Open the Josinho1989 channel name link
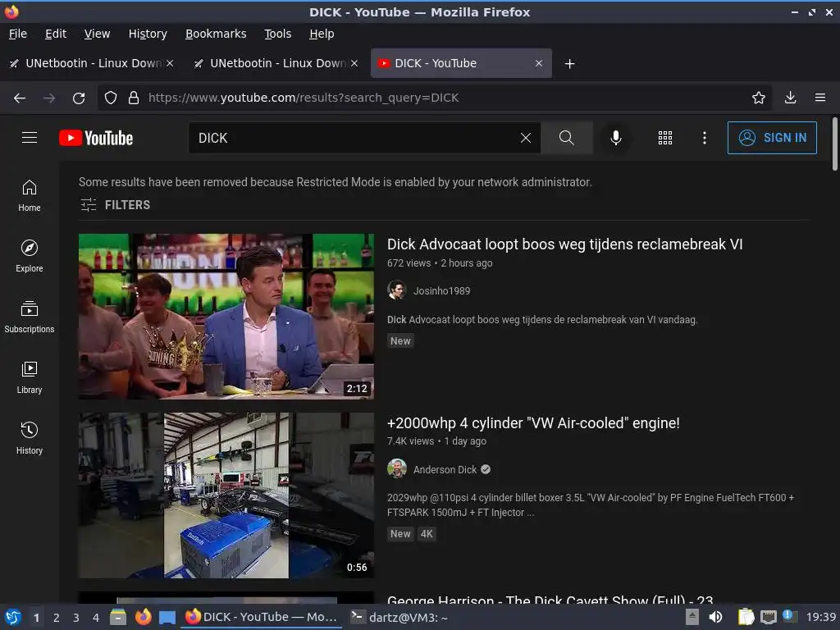This screenshot has height=630, width=840. [x=441, y=291]
